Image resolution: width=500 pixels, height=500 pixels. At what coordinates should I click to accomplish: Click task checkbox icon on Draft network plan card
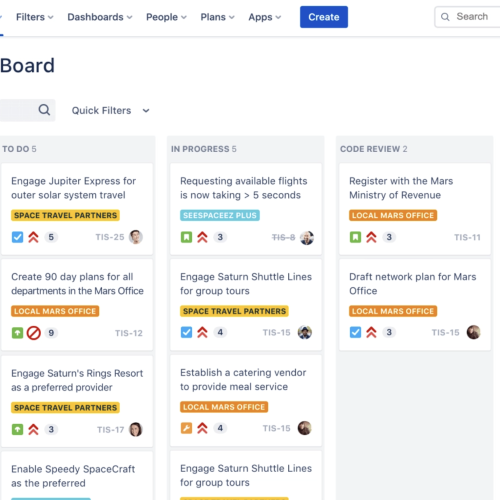tap(355, 332)
